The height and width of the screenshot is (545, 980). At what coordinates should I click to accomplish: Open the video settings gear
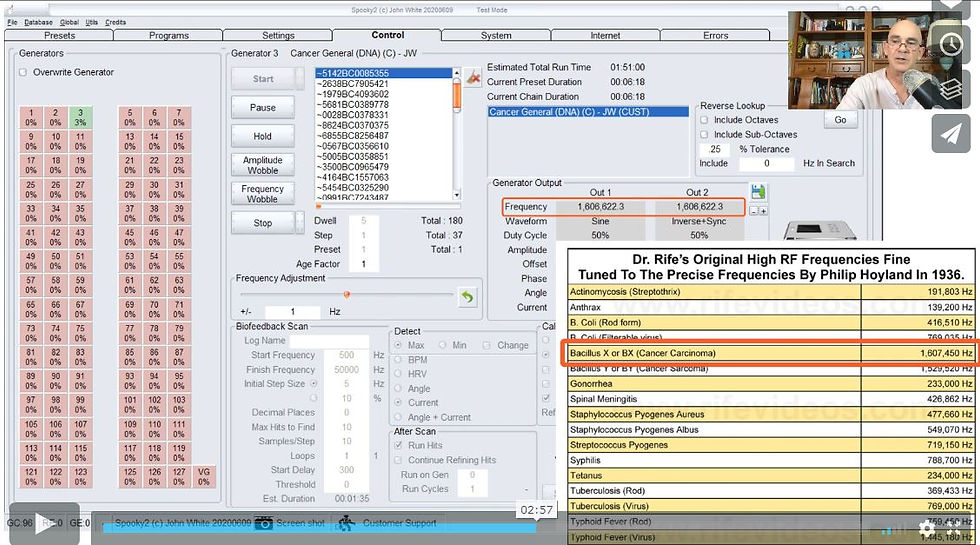(927, 529)
